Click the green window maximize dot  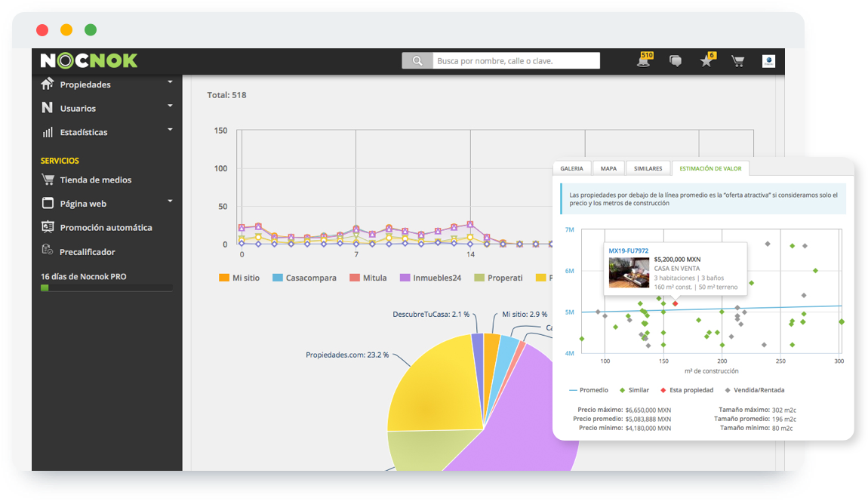91,30
